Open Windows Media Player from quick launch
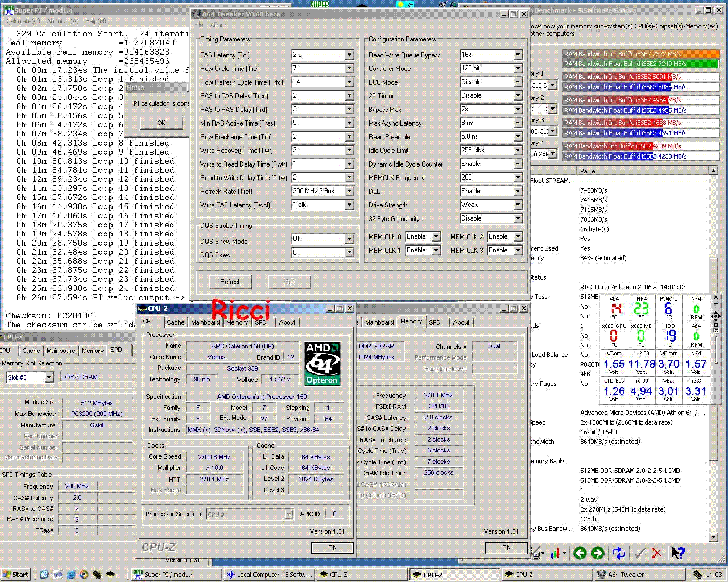The image size is (728, 582). (84, 575)
